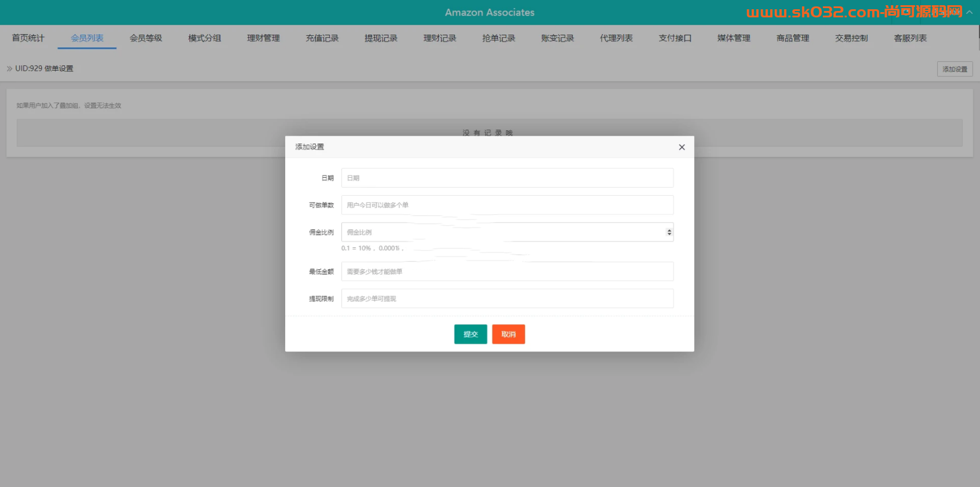Viewport: 980px width, 487px height.
Task: Focus the 日期 input field
Action: point(507,178)
